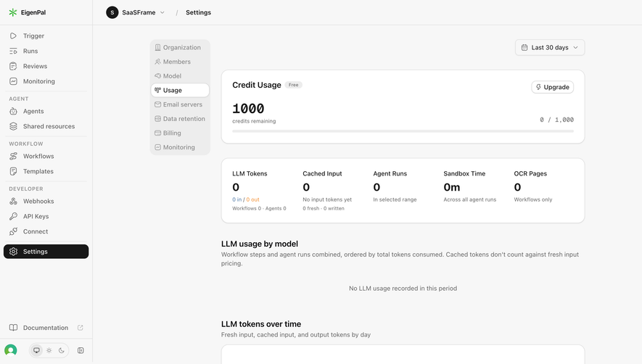
Task: Click the Templates document icon
Action: click(14, 171)
